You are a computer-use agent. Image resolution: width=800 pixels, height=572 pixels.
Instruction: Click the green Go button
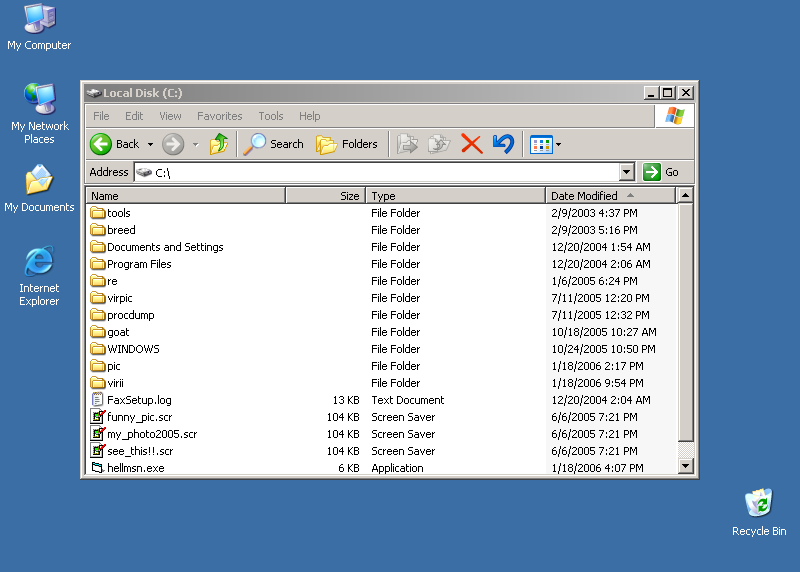pyautogui.click(x=661, y=172)
